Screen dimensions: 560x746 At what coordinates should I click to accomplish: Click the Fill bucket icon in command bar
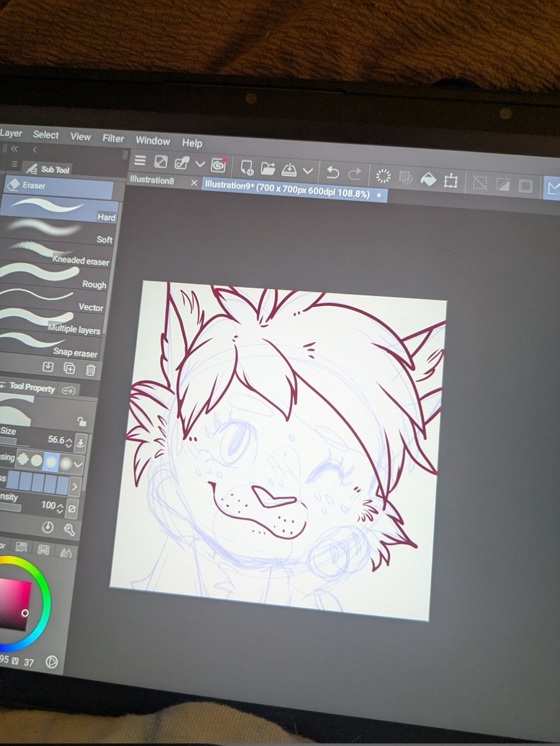(x=428, y=180)
